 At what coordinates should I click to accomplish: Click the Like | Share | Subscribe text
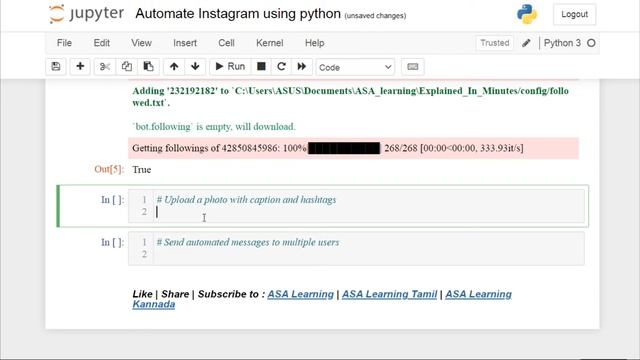198,294
